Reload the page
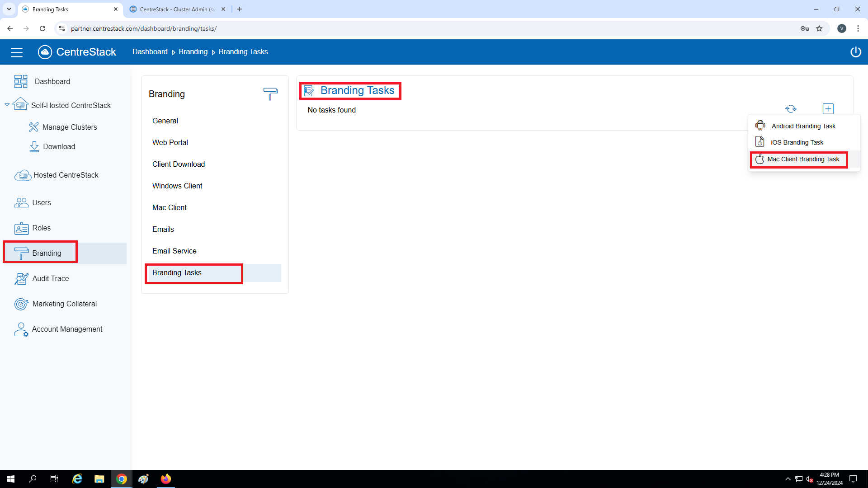The height and width of the screenshot is (488, 868). click(x=42, y=28)
